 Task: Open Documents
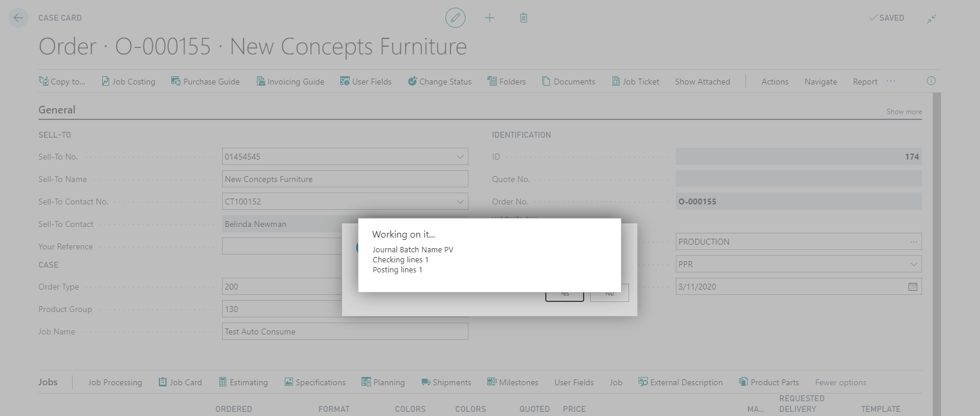click(x=568, y=82)
